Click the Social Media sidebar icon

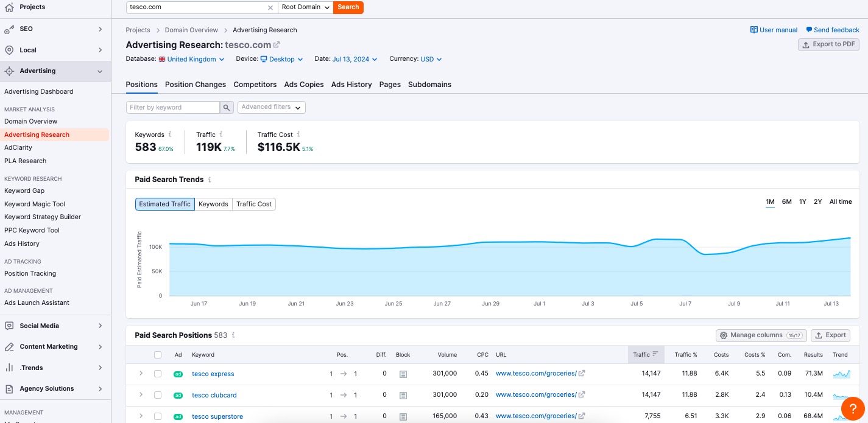pyautogui.click(x=9, y=326)
